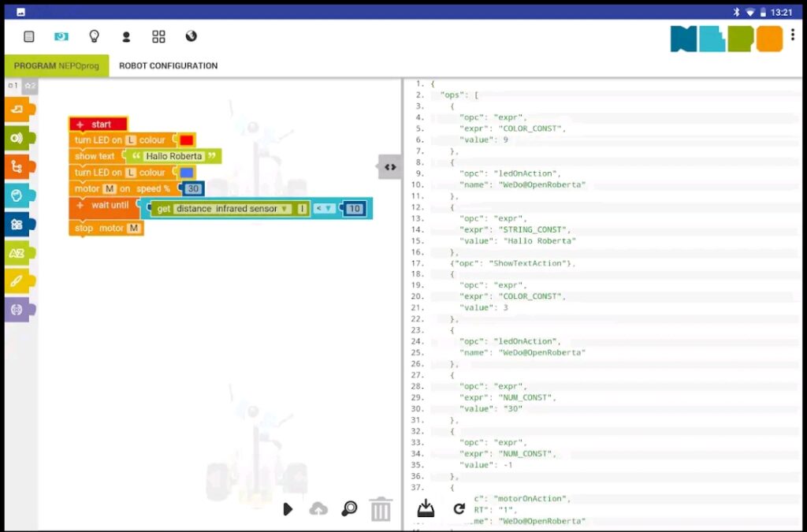Edit the Hallo Roberta text field

coord(173,156)
